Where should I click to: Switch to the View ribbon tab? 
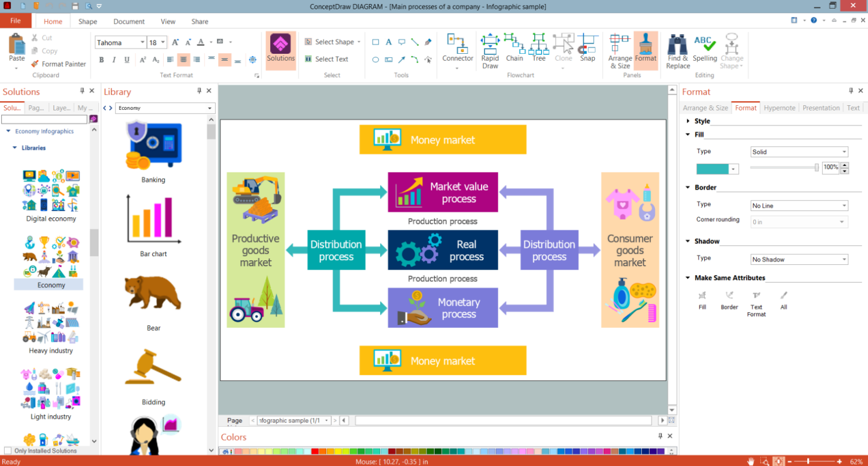tap(168, 21)
